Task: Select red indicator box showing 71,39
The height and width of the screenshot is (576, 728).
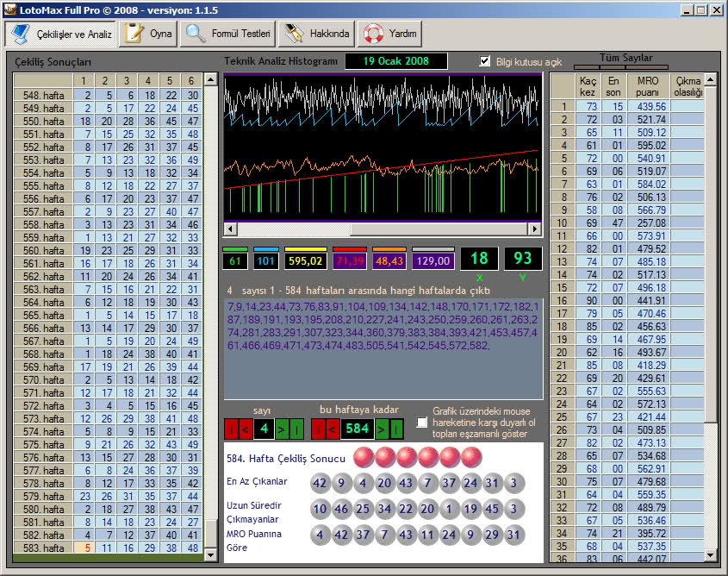Action: click(350, 260)
